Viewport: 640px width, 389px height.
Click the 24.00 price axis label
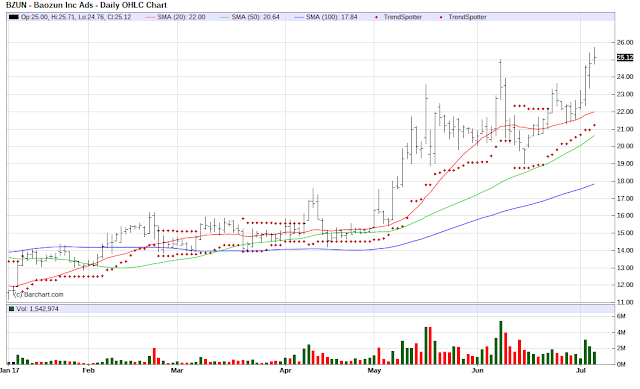pyautogui.click(x=625, y=77)
